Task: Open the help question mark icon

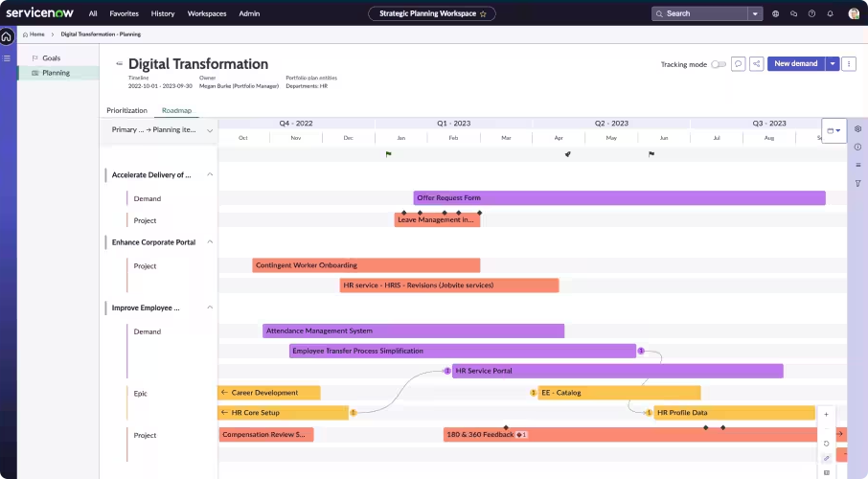Action: [811, 13]
